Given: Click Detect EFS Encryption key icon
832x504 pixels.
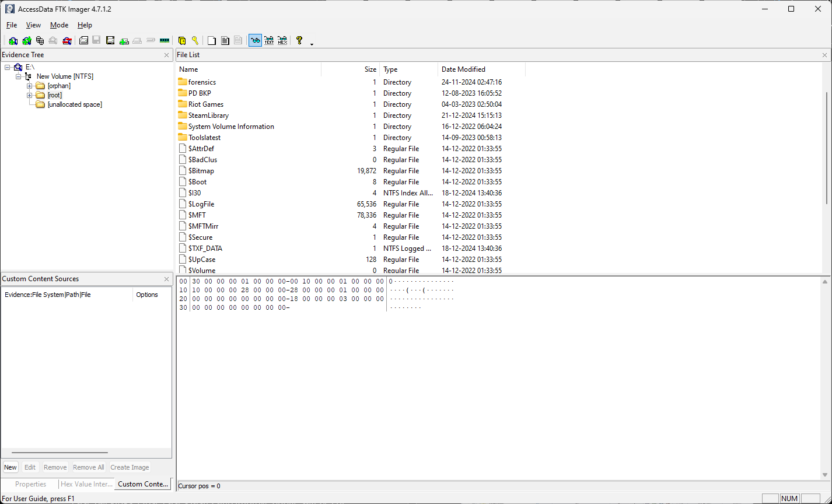Looking at the screenshot, I should [195, 41].
